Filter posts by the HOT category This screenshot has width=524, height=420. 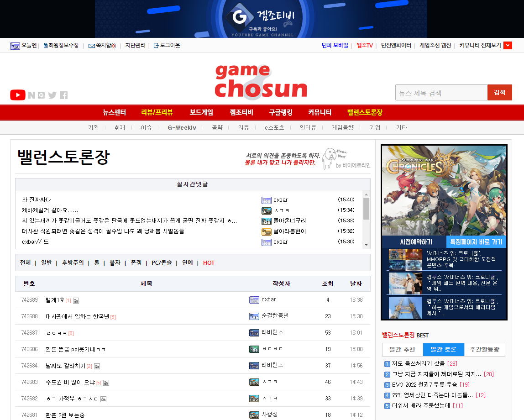click(209, 263)
